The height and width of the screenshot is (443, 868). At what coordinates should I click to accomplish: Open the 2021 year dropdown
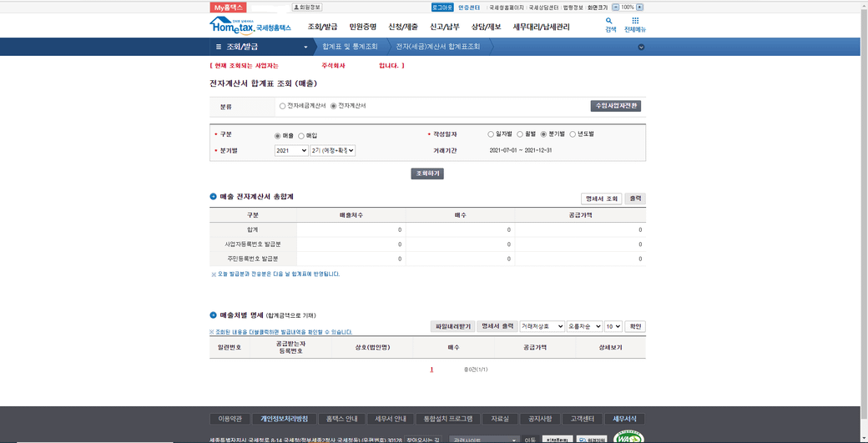coord(291,150)
